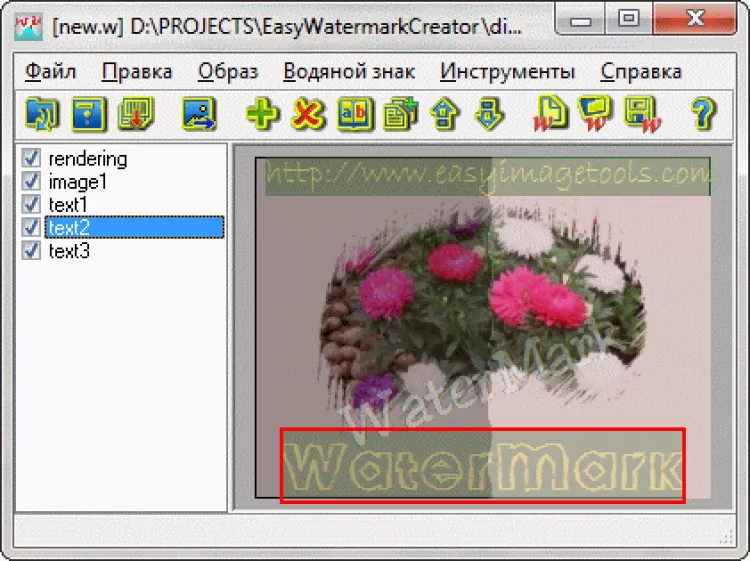The height and width of the screenshot is (561, 750).
Task: Select the text1 layer in the list
Action: 68,205
